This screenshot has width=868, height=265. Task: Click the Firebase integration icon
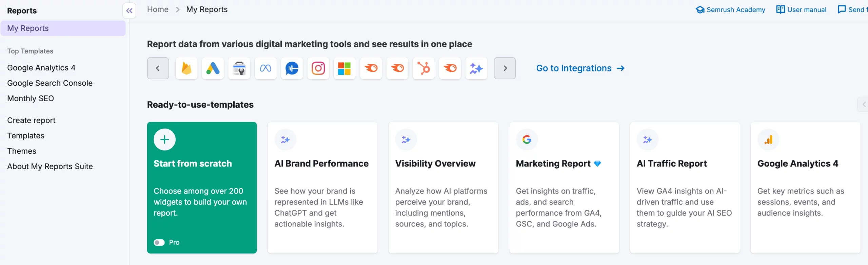point(186,68)
